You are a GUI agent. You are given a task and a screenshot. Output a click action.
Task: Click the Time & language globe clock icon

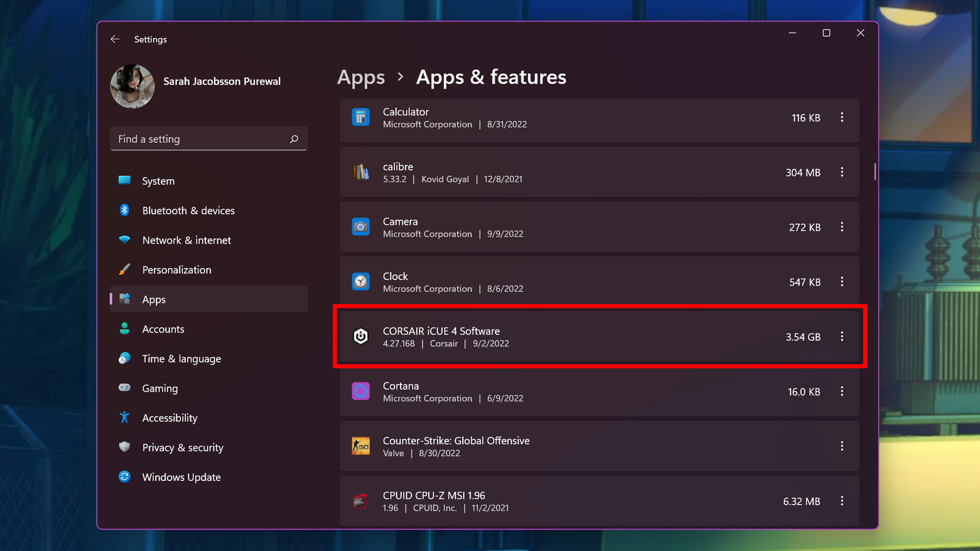[125, 358]
